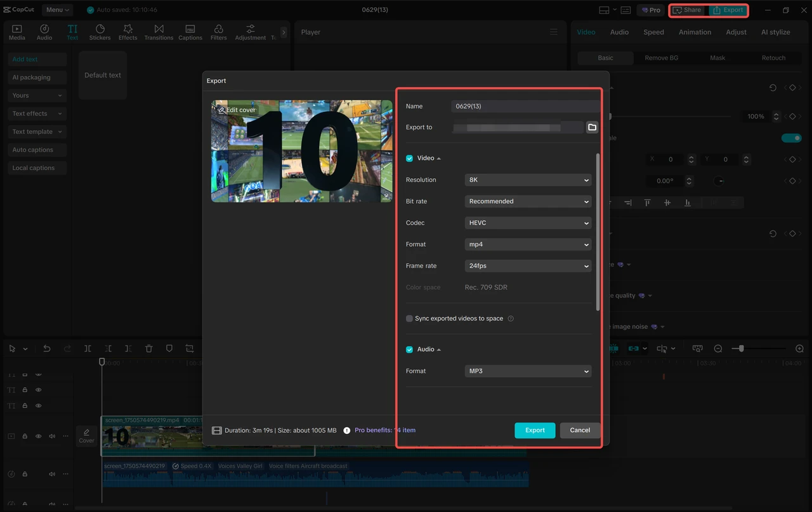812x512 pixels.
Task: Click the Filters toolbar icon
Action: 218,29
